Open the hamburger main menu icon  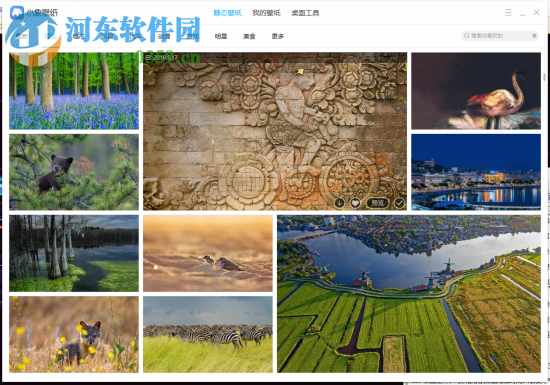[x=508, y=13]
